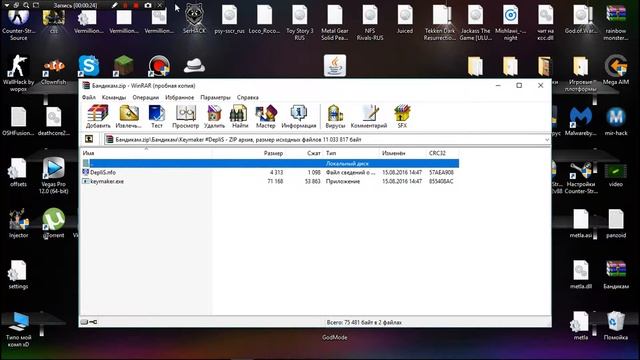Image resolution: width=640 pixels, height=360 pixels.
Task: Select the settings file desktop icon
Action: tap(18, 275)
